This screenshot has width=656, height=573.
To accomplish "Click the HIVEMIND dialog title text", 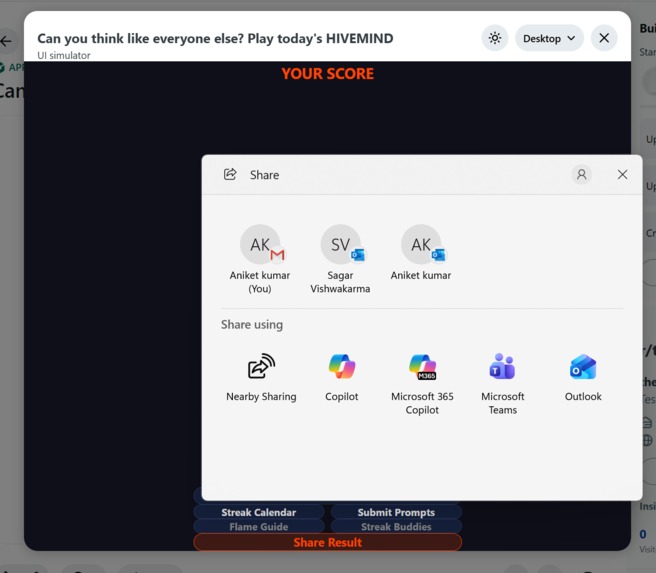I will (215, 38).
